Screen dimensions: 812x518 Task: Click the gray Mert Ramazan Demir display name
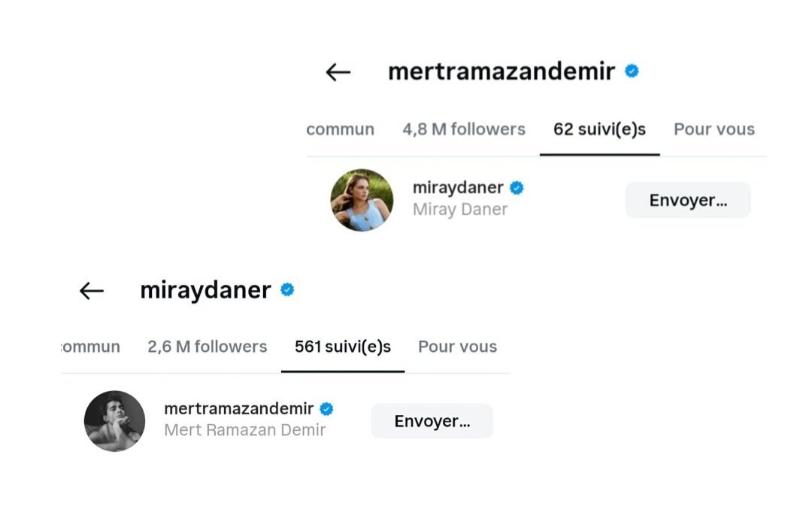244,431
